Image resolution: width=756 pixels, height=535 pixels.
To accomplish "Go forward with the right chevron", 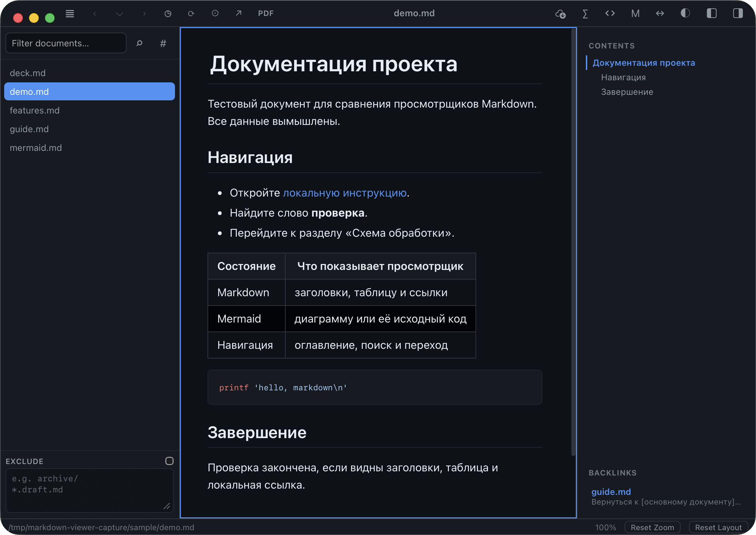I will (144, 13).
